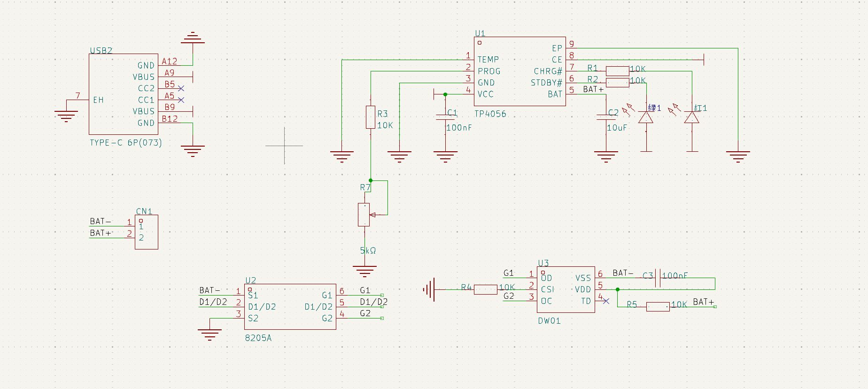This screenshot has height=389, width=868.
Task: Click the 8205A MOSFET U2 body
Action: [x=290, y=307]
